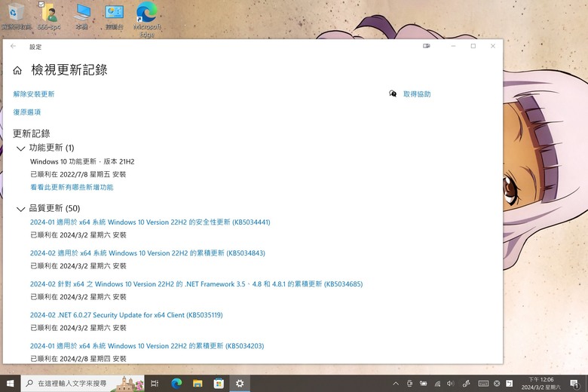Viewport: 588px width, 392px height.
Task: Open the touch keyboard tray icon
Action: coord(483,384)
